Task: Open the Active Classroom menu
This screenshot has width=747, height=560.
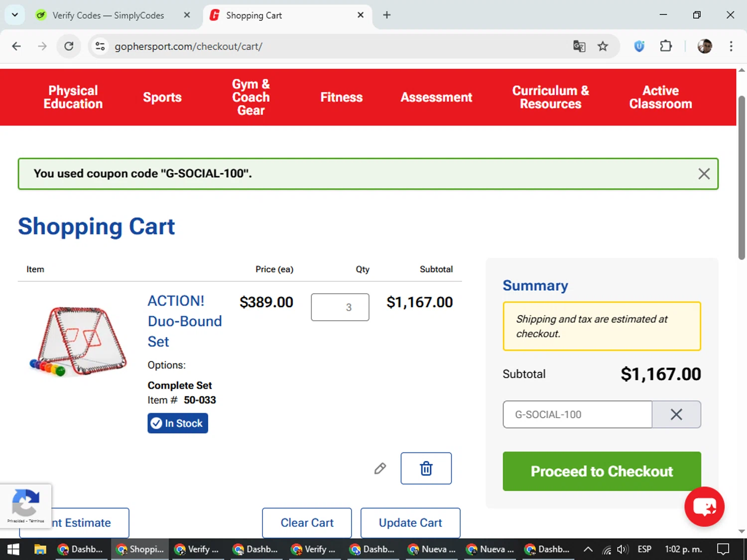Action: coord(660,97)
